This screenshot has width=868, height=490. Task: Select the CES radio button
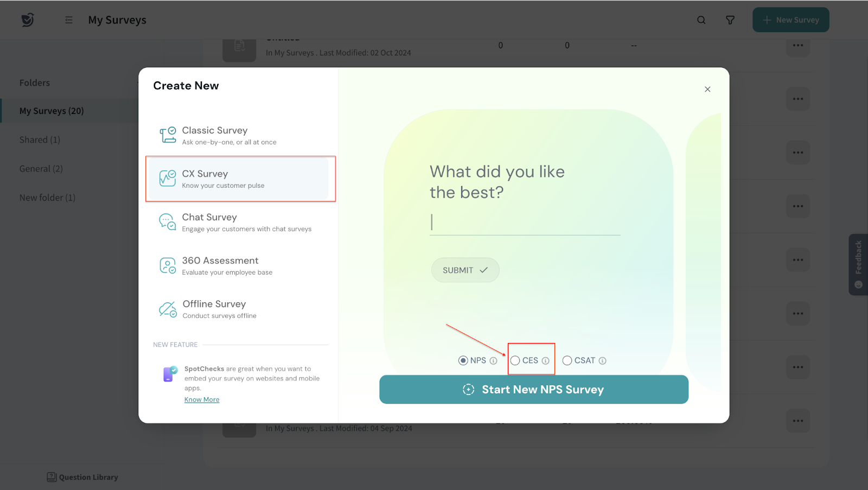(515, 361)
